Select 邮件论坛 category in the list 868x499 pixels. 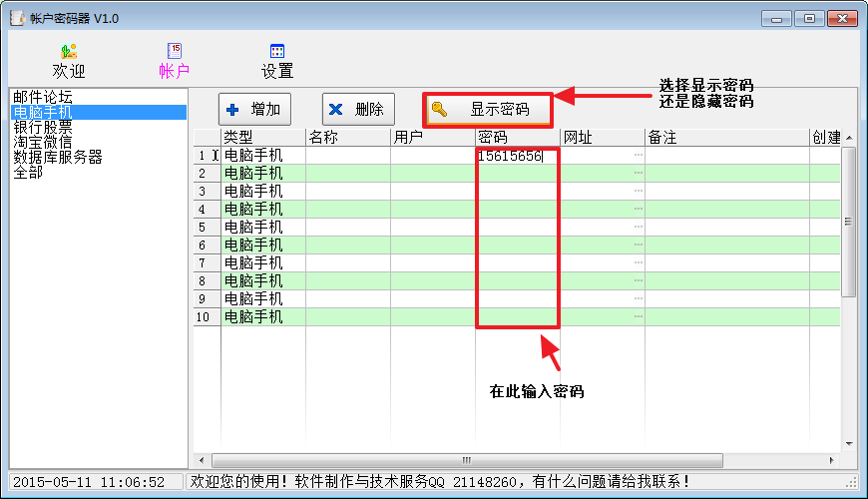coord(43,97)
